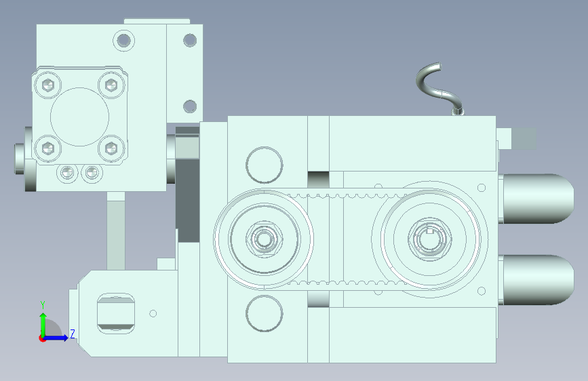588x381 pixels.
Task: Select the rounded slot in the lower-left bracket
Action: pos(116,313)
